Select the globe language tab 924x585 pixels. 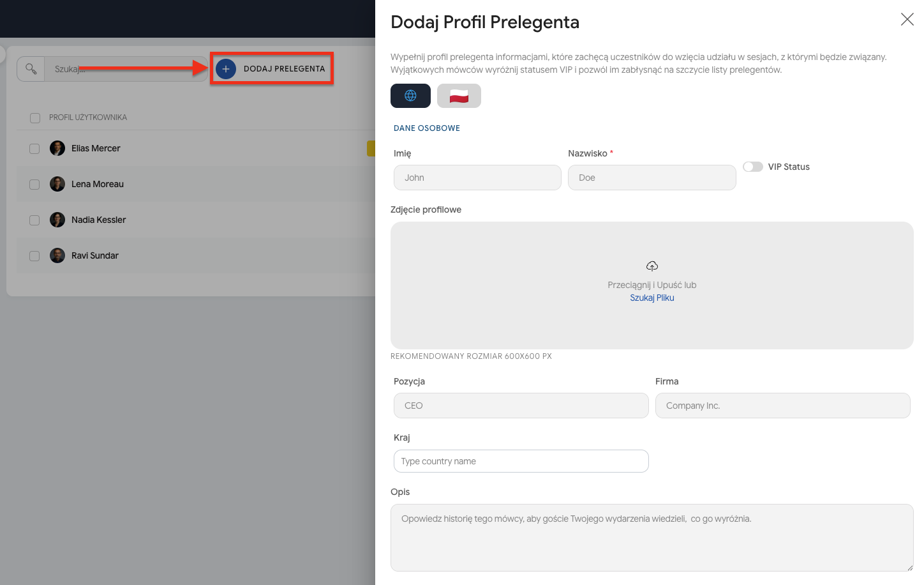(x=410, y=96)
